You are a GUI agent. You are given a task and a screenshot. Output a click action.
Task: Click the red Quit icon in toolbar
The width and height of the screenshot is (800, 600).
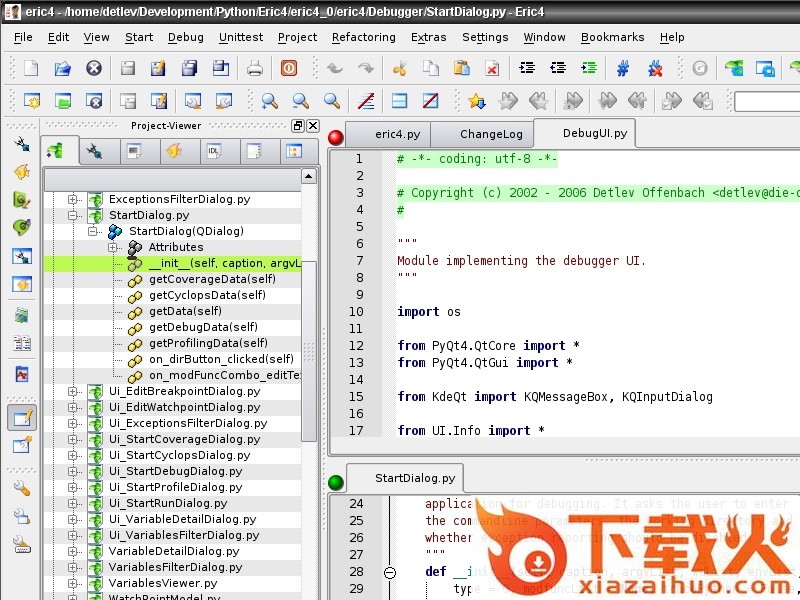[288, 69]
